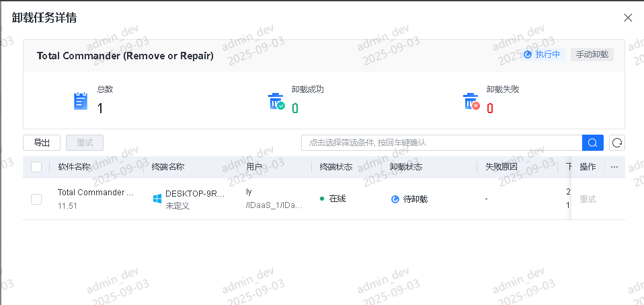Click the Windows logo beside DESKTOP-9R
The width and height of the screenshot is (644, 305).
(x=157, y=199)
